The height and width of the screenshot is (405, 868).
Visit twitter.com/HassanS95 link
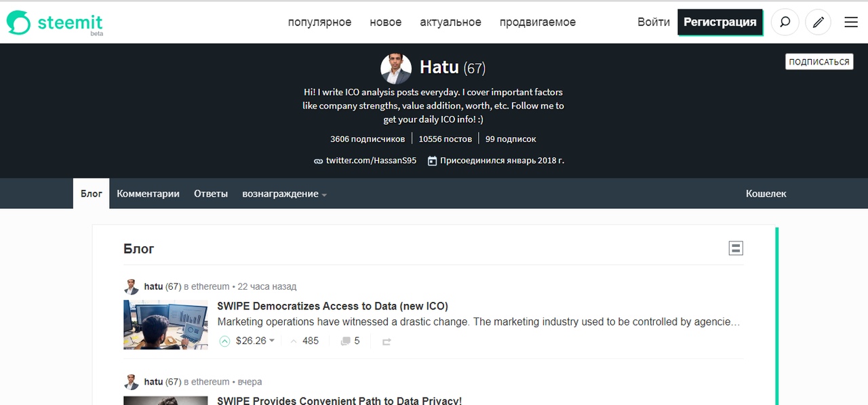pyautogui.click(x=371, y=161)
